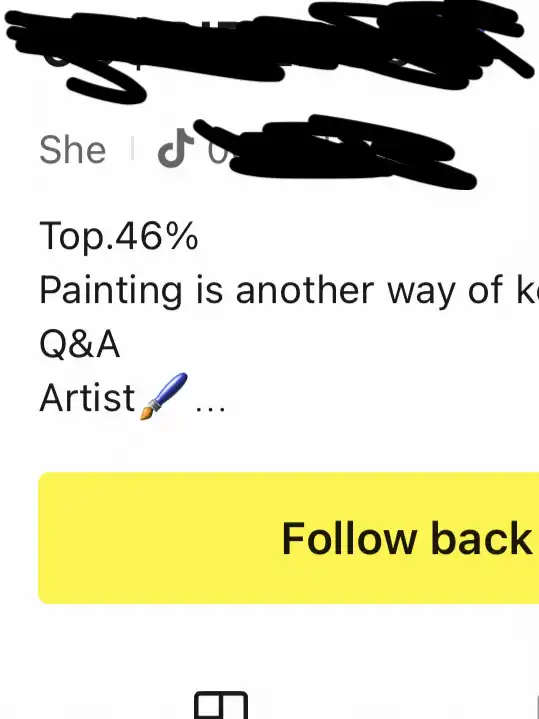
Task: Tap the ampersand in Q&A
Action: (x=82, y=345)
